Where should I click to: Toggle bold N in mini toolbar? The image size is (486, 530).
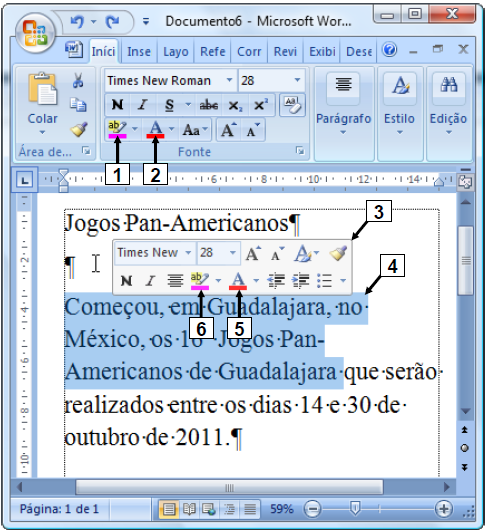[x=126, y=281]
